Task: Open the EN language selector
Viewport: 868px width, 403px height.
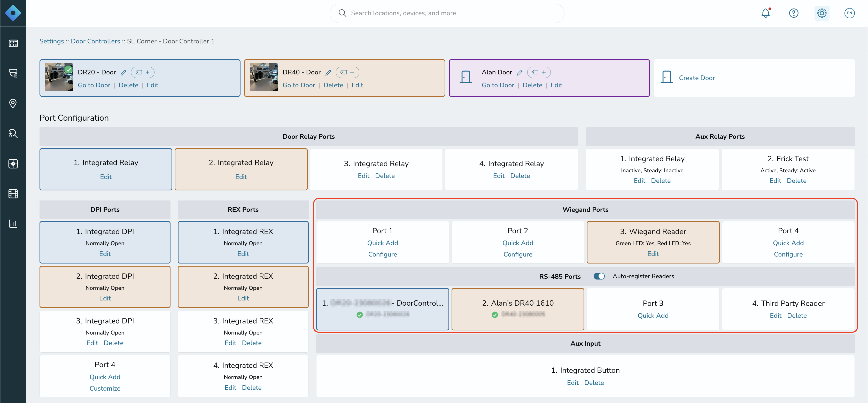Action: 849,13
